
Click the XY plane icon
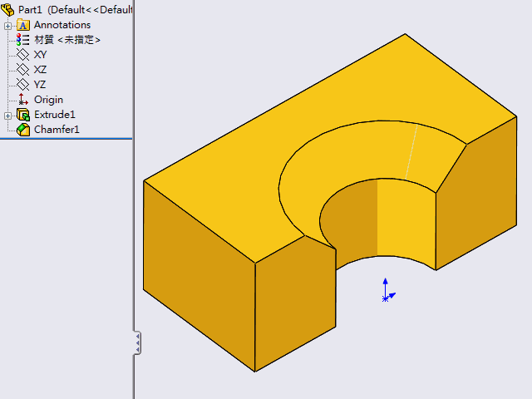pyautogui.click(x=22, y=55)
